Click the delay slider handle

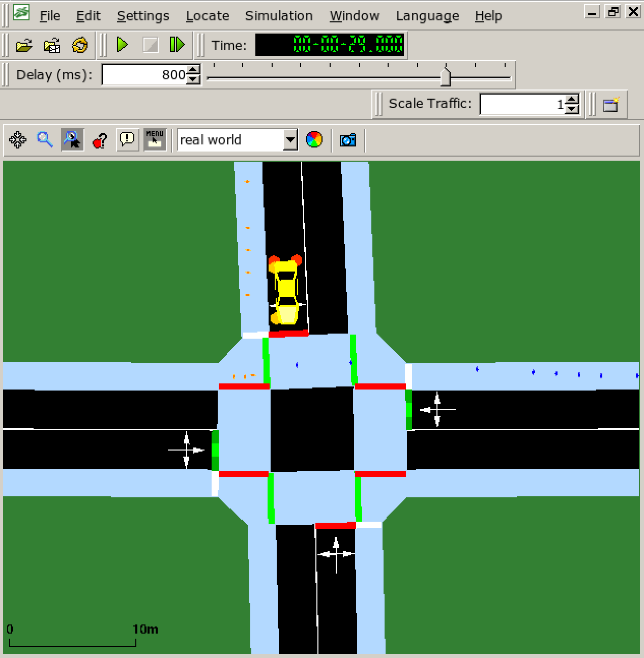coord(445,77)
